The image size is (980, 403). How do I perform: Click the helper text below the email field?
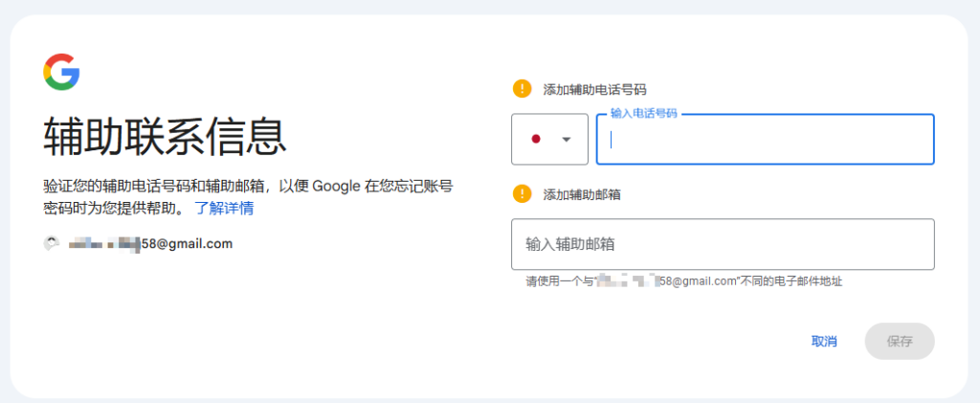683,281
